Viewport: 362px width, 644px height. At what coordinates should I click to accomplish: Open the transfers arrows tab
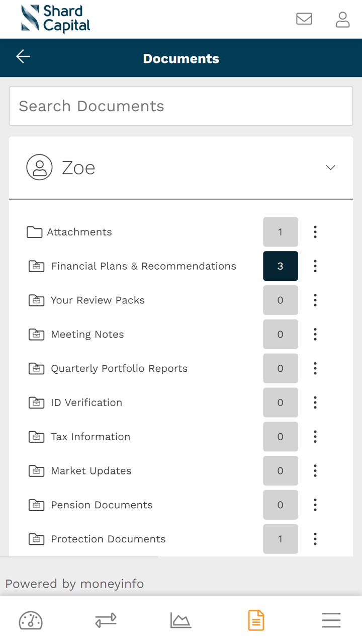(106, 620)
